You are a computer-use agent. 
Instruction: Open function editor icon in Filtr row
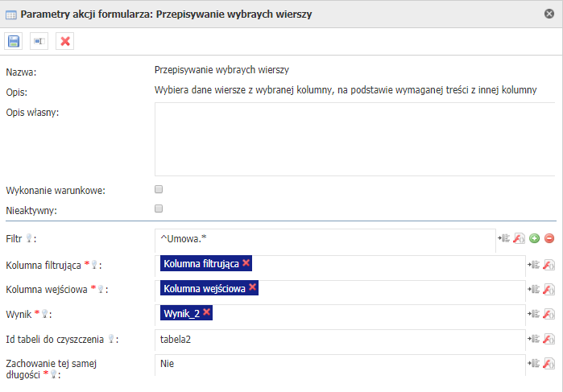[x=519, y=238]
